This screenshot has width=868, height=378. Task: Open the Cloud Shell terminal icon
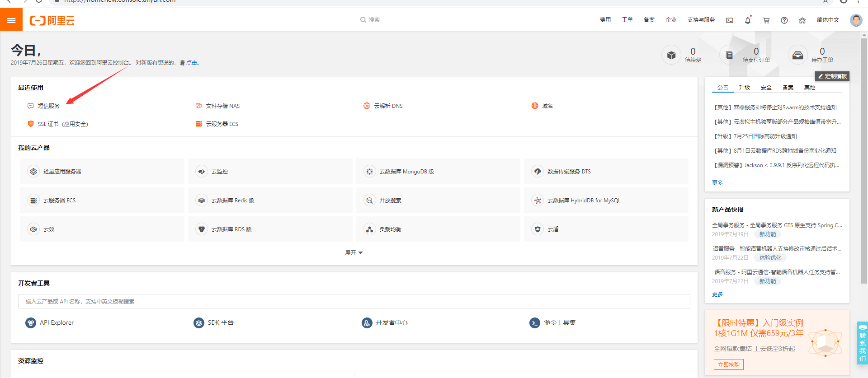click(x=730, y=20)
